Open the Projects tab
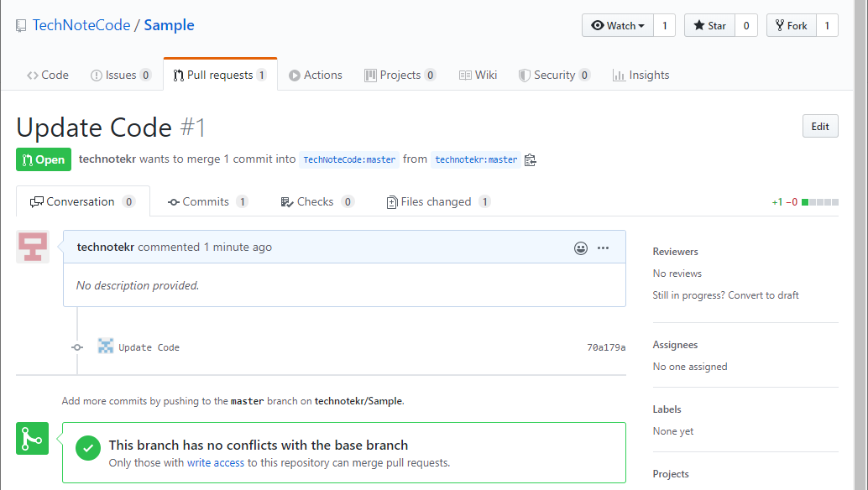The image size is (868, 490). click(400, 75)
